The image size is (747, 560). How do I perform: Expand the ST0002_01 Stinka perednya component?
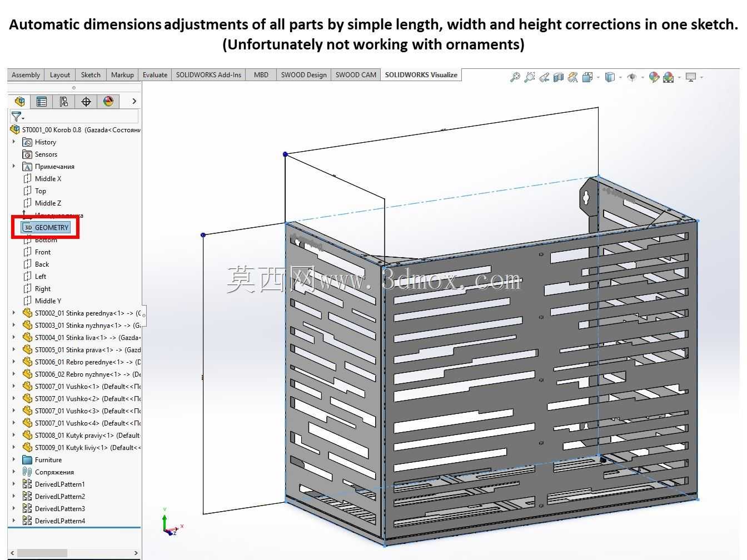click(14, 313)
